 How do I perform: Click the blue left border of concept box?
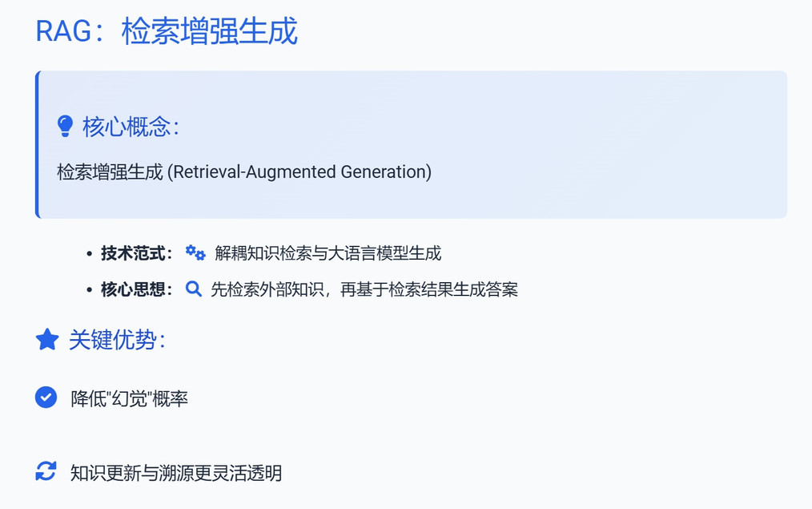pos(38,144)
